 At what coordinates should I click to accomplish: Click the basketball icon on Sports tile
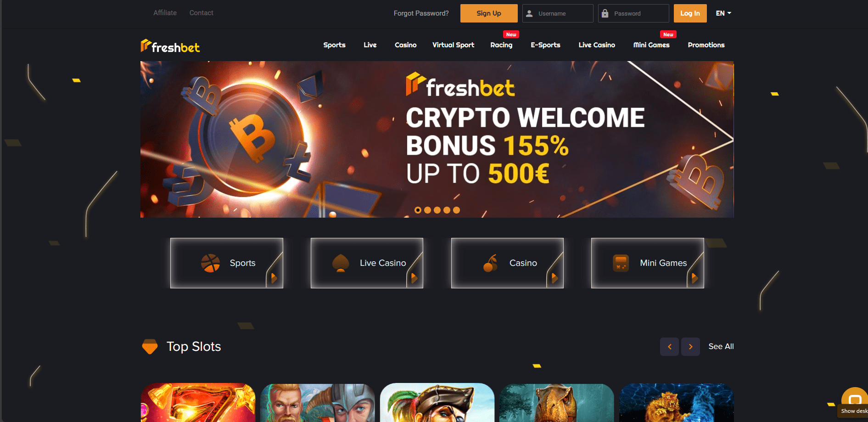[210, 263]
